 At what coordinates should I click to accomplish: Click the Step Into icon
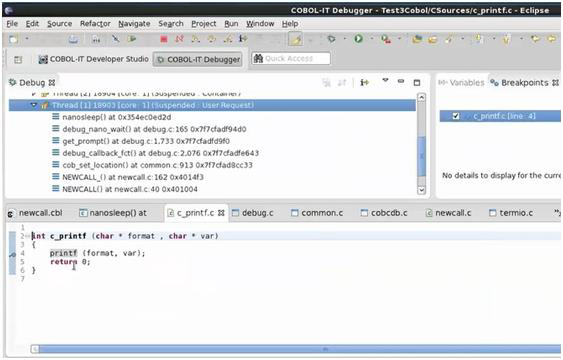[196, 39]
